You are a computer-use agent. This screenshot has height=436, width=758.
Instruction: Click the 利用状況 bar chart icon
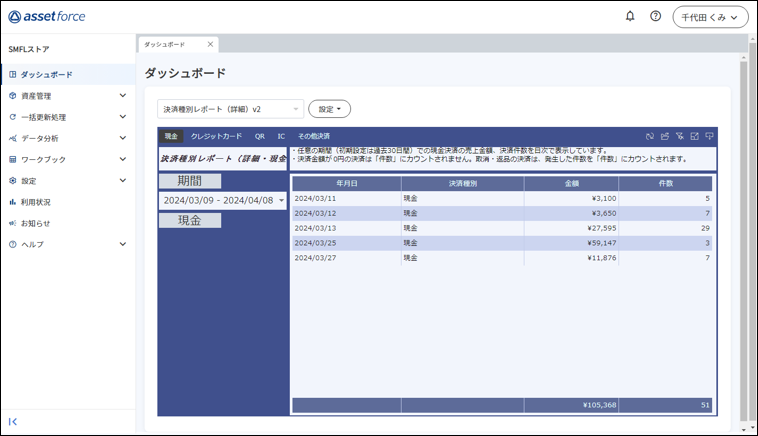coord(13,202)
